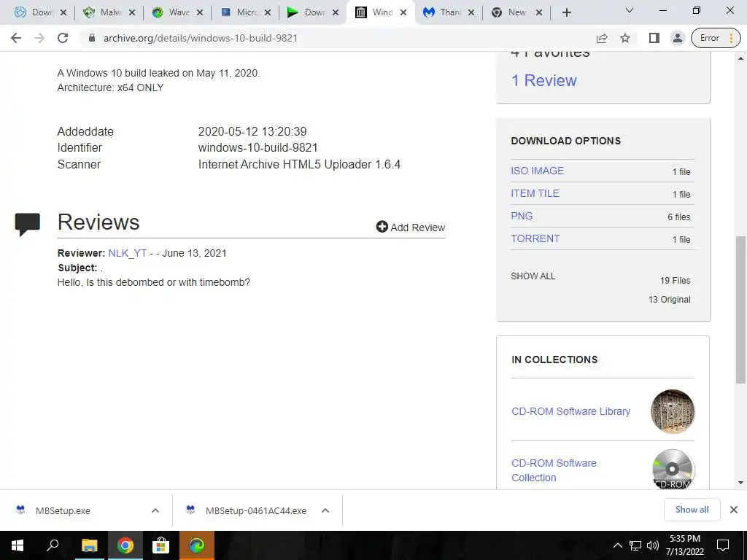Viewport: 747px width, 560px height.
Task: Open Windows taskbar search
Action: 53,545
